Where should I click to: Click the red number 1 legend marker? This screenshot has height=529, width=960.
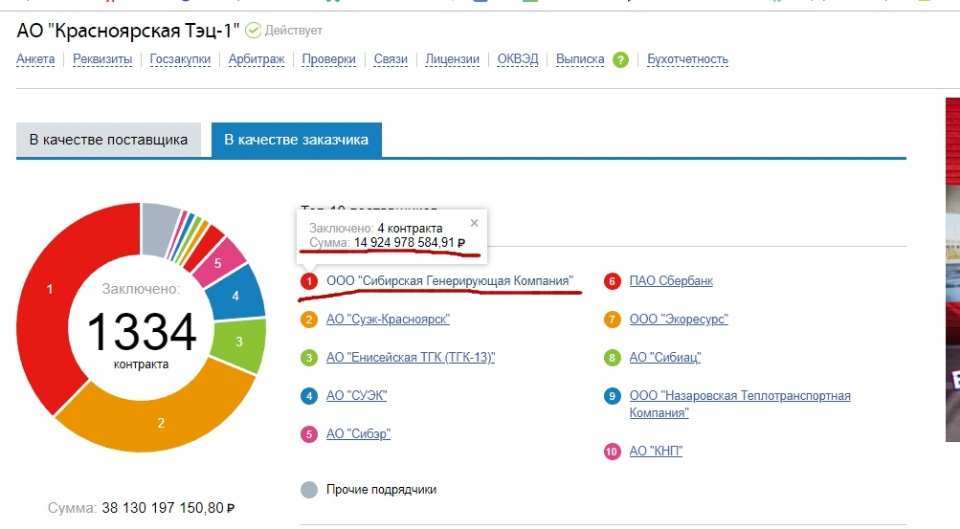point(309,281)
